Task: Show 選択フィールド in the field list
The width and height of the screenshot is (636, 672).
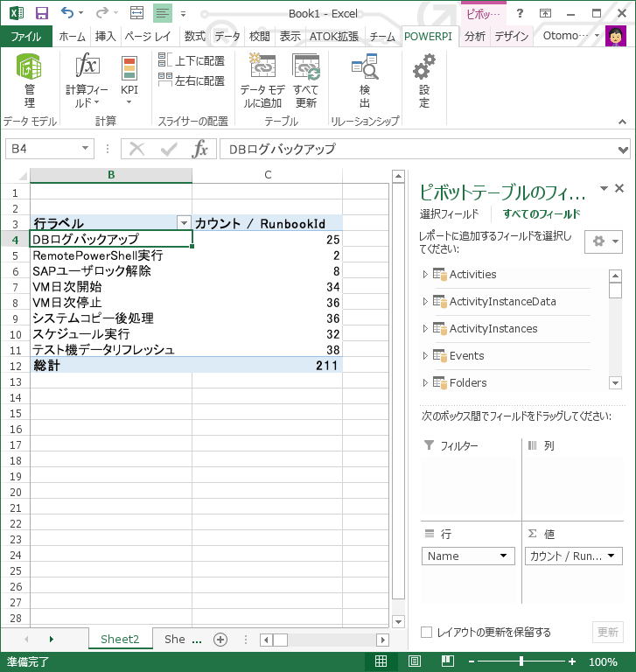Action: [x=449, y=213]
